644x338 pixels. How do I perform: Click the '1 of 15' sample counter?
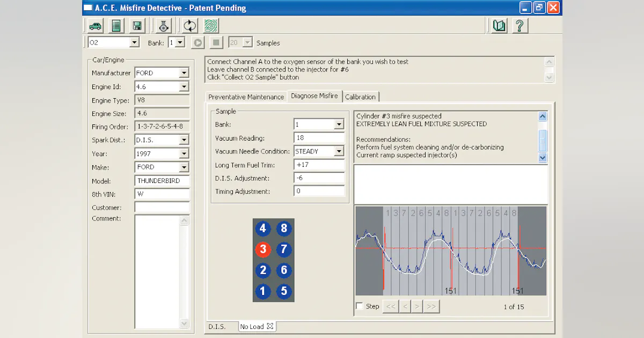coord(514,307)
